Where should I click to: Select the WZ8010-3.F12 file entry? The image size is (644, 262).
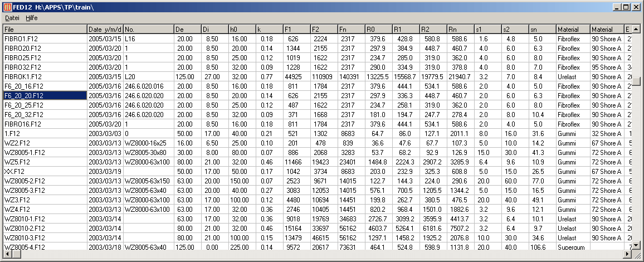[45, 238]
